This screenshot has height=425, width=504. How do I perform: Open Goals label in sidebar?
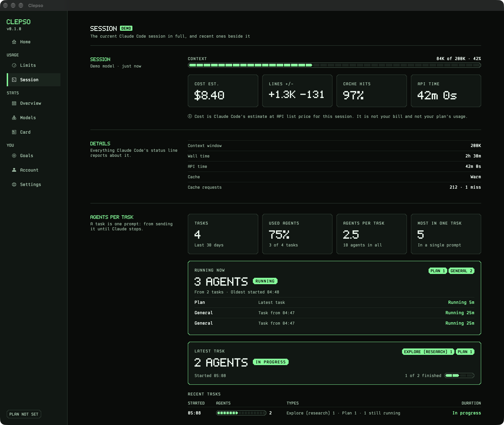tap(27, 156)
